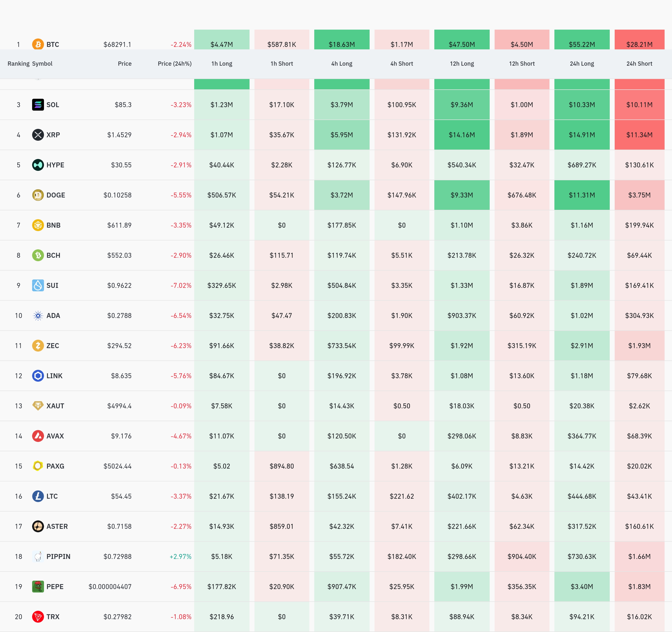The width and height of the screenshot is (672, 632).
Task: Sort by 24h Short column header
Action: click(x=639, y=63)
